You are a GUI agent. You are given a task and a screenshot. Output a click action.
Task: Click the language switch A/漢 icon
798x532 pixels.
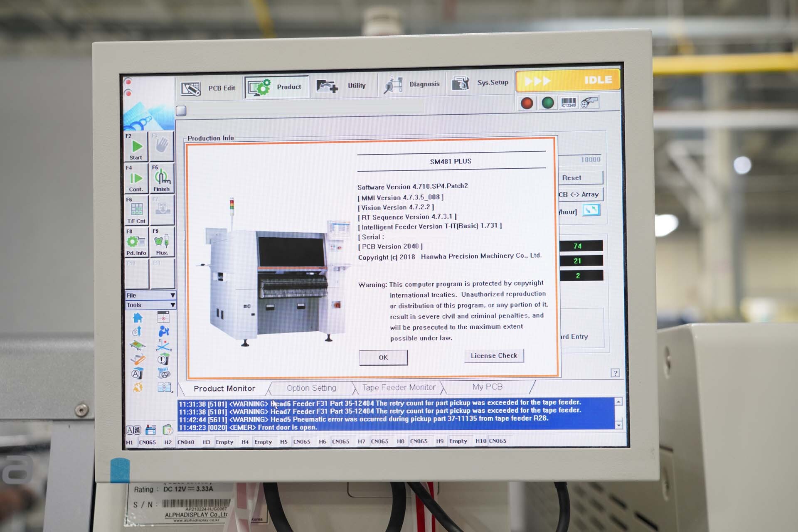[x=133, y=430]
